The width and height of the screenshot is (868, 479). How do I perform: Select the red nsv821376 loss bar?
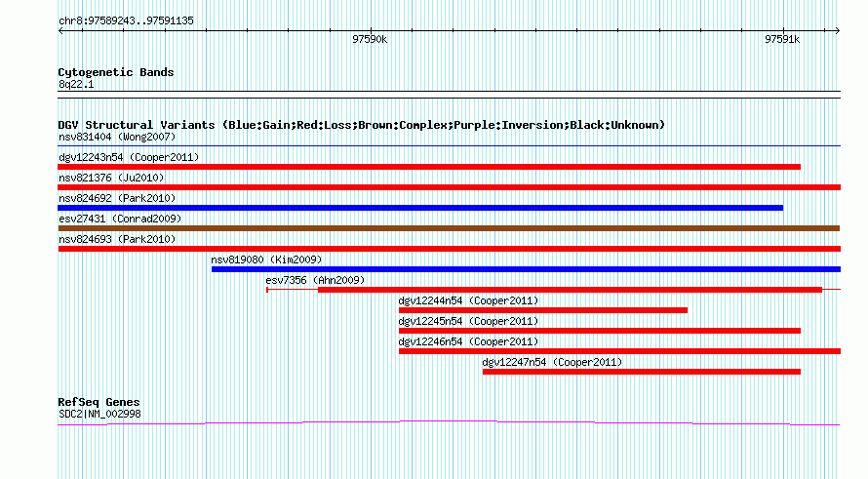[449, 187]
